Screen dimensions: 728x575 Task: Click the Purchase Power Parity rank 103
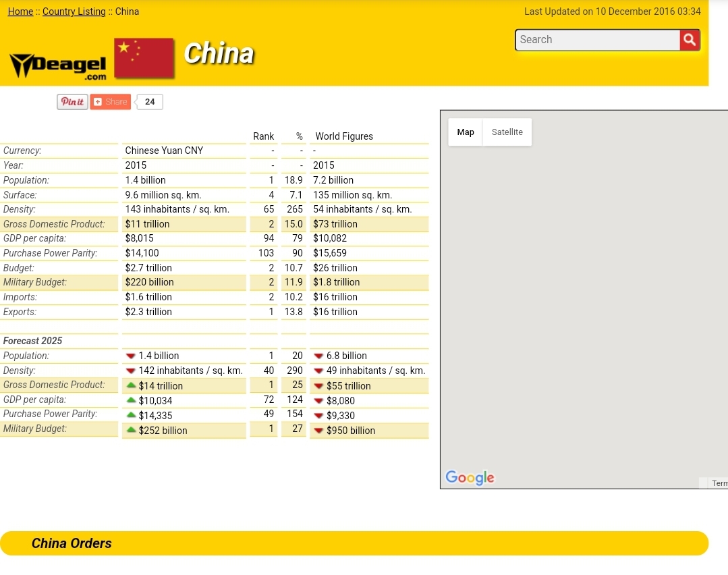point(266,254)
